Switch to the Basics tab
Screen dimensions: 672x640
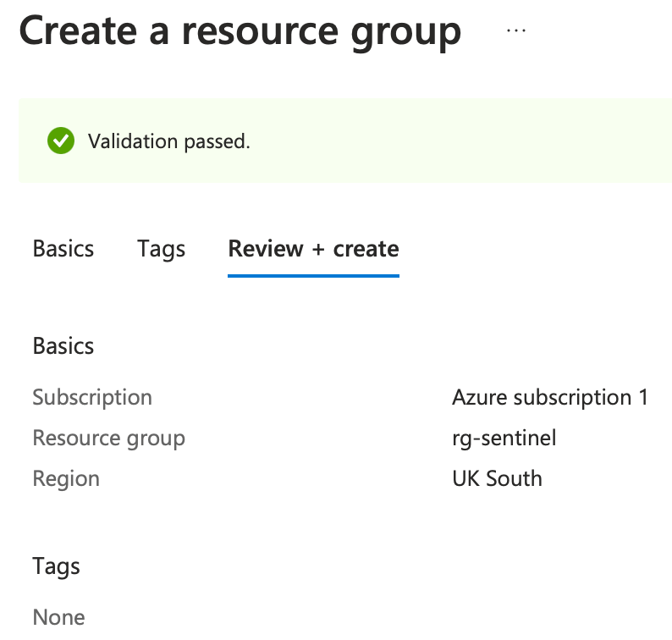[x=63, y=249]
